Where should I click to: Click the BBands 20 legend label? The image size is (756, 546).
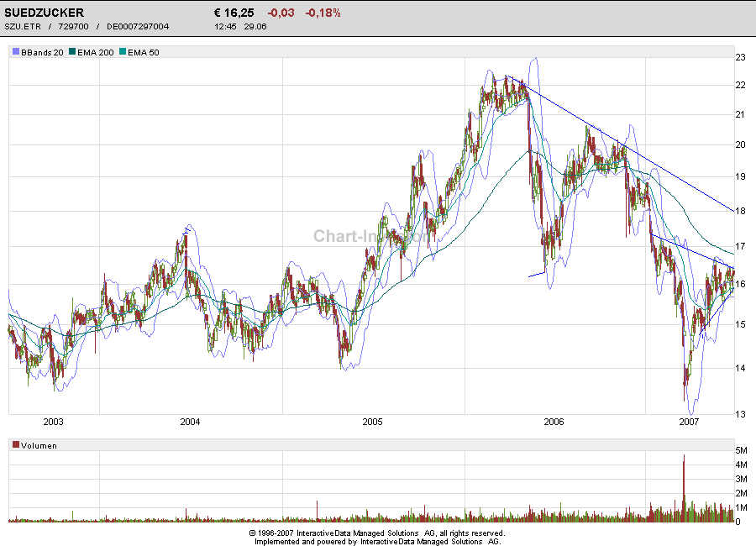[x=42, y=53]
